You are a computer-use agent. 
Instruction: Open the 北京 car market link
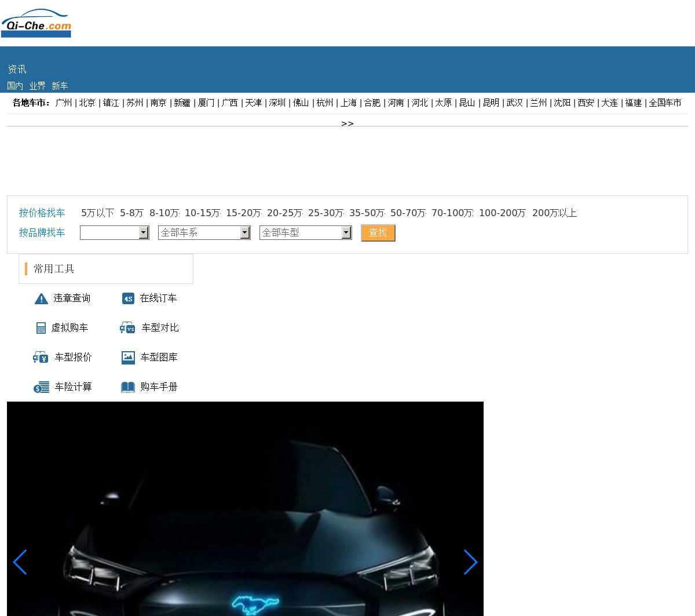tap(87, 103)
